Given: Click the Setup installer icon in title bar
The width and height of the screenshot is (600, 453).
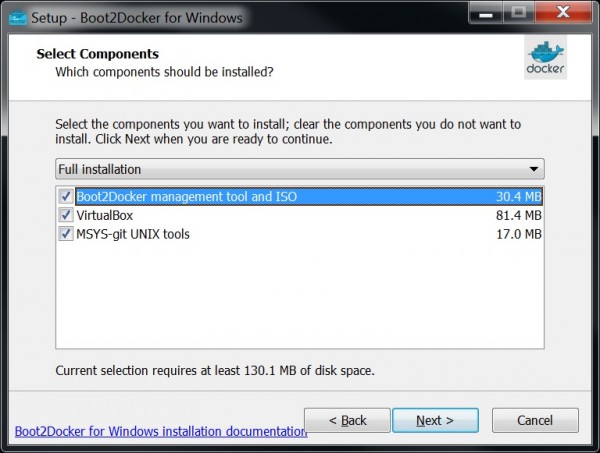Looking at the screenshot, I should (15, 16).
